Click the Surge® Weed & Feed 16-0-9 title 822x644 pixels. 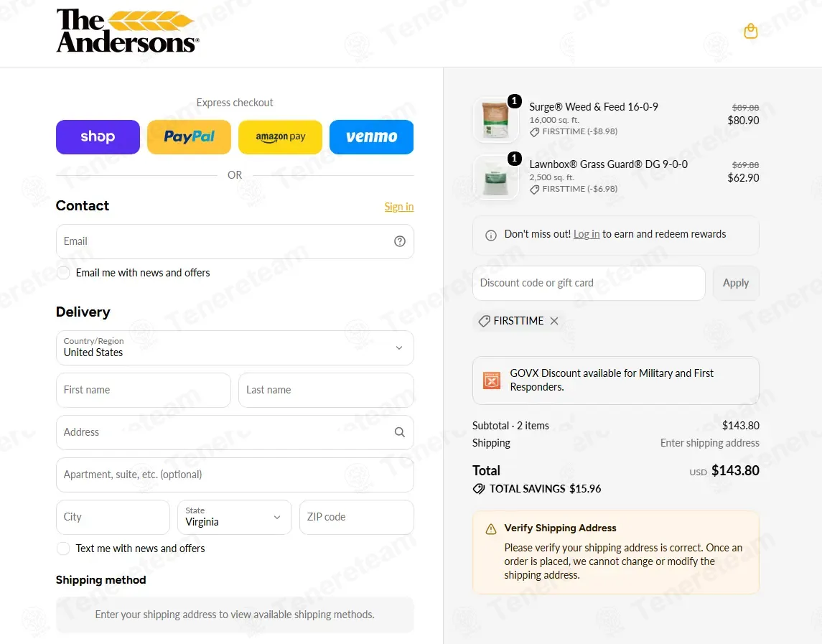[594, 107]
